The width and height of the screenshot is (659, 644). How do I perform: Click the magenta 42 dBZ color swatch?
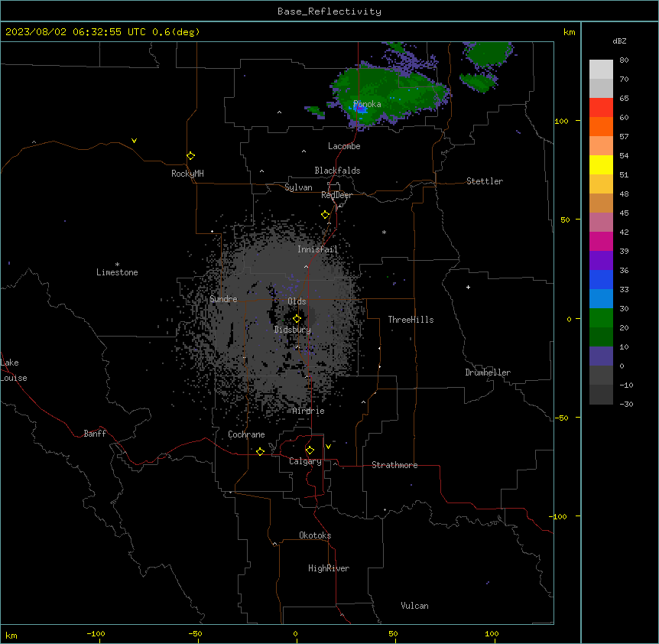pos(601,241)
